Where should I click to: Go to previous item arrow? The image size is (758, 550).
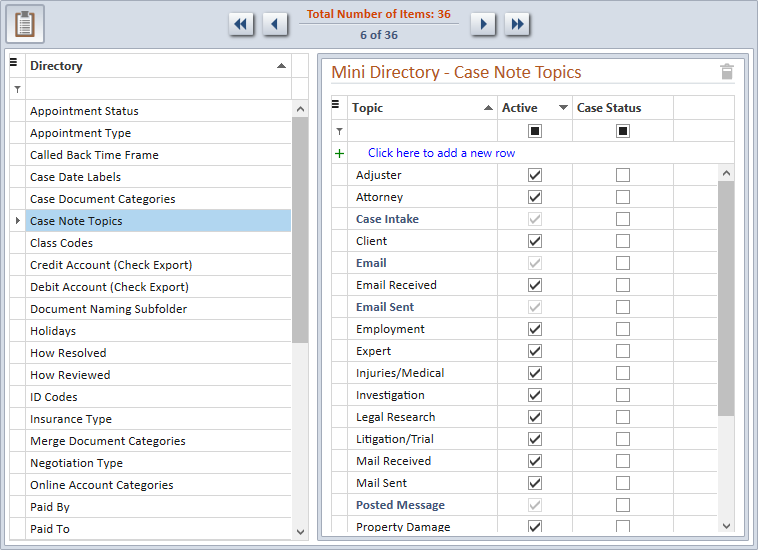(275, 24)
